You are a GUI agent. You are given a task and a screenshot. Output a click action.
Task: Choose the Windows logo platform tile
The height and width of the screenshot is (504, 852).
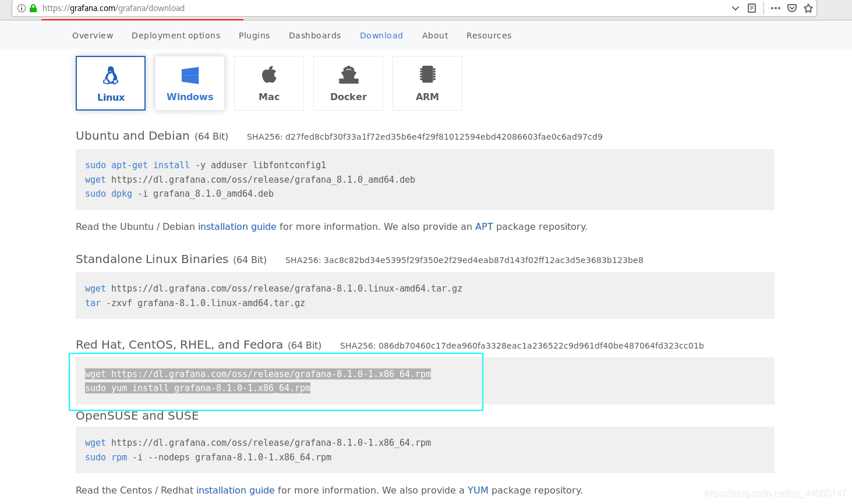[x=190, y=83]
